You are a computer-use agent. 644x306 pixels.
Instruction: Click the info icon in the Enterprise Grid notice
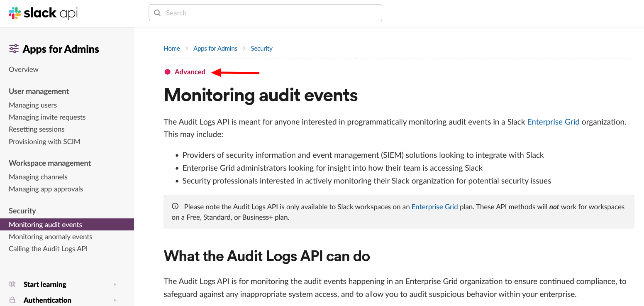175,206
